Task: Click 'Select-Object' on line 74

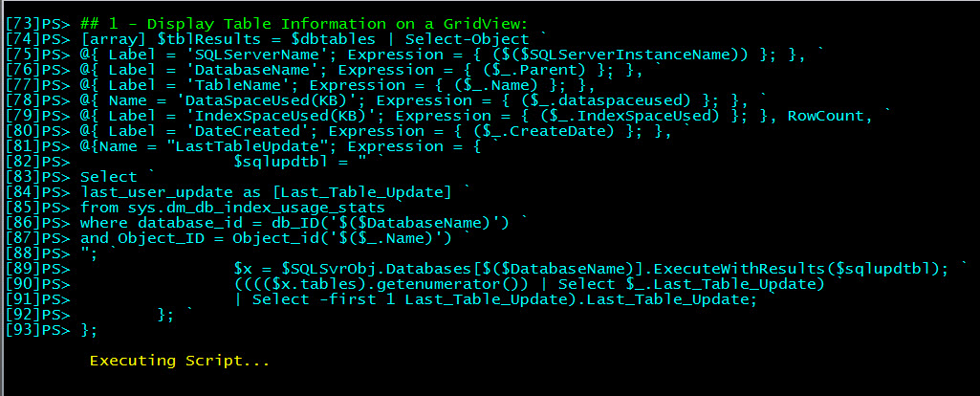Action: tap(467, 39)
